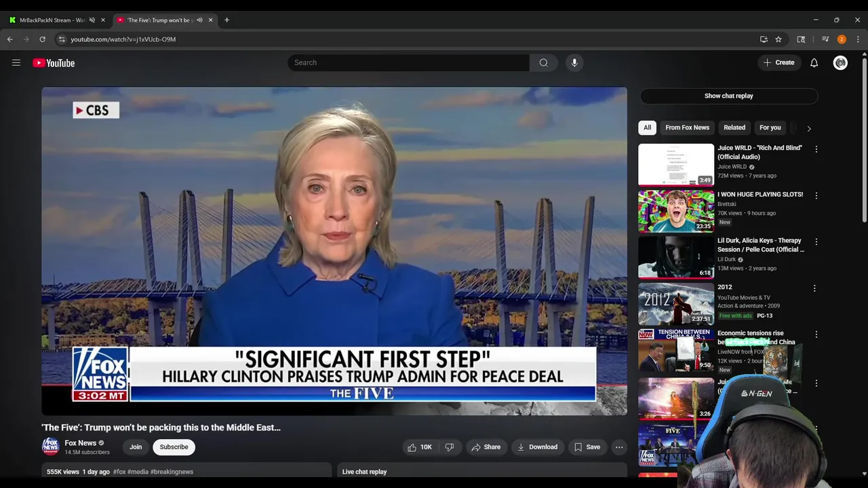Click the video player area
Screen dimensions: 868x488
pyautogui.click(x=334, y=251)
